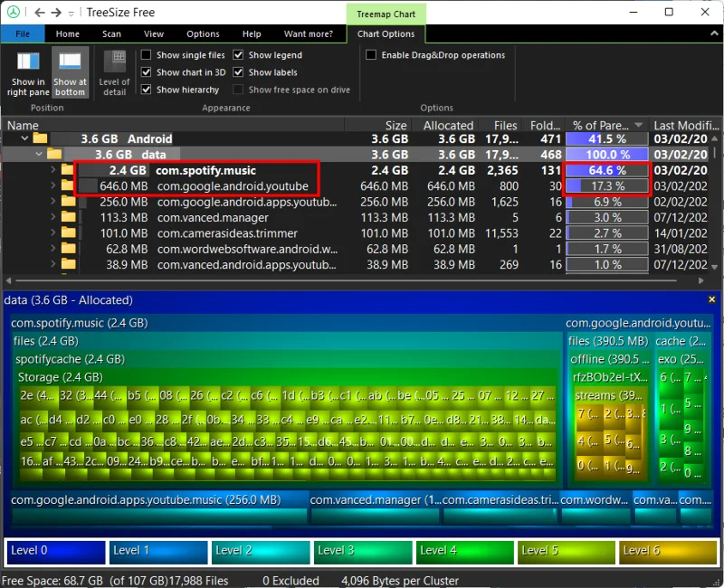Go forward with the right arrow
The height and width of the screenshot is (588, 724).
pos(56,13)
